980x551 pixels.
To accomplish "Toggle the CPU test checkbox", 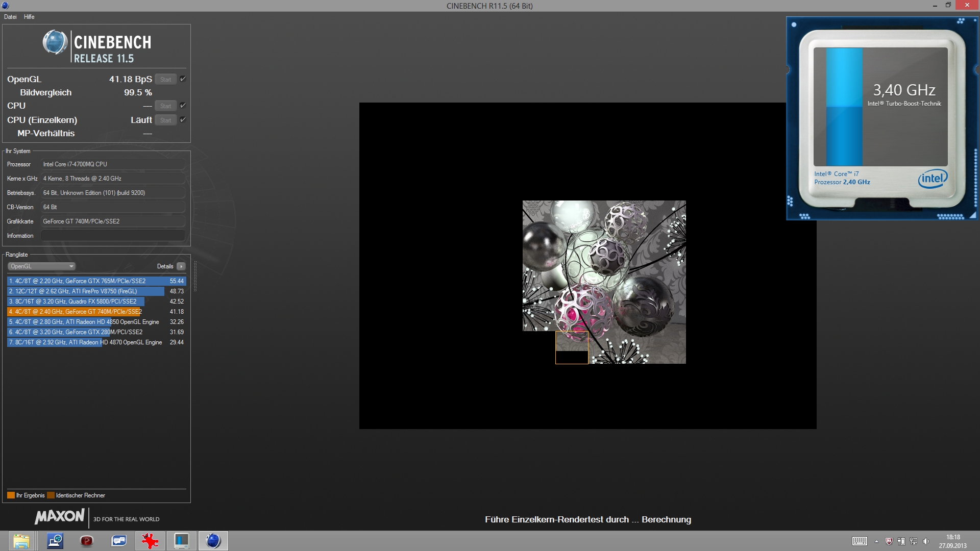I will [183, 106].
